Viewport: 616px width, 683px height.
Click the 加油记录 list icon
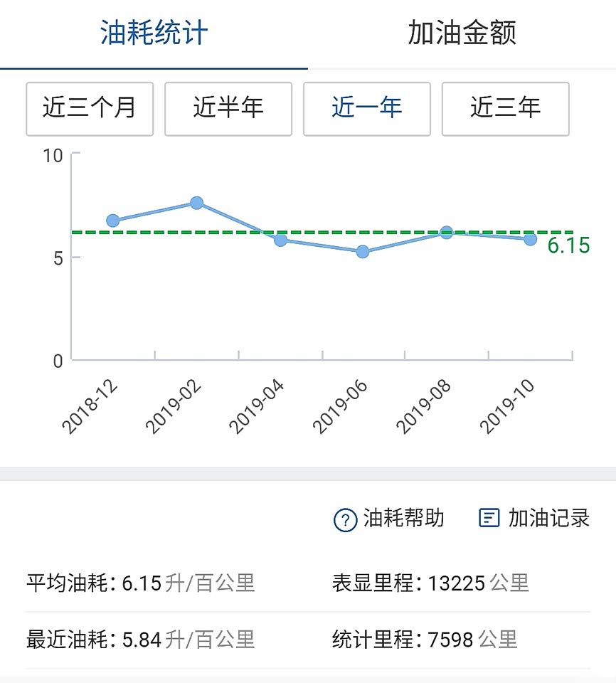pyautogui.click(x=489, y=519)
